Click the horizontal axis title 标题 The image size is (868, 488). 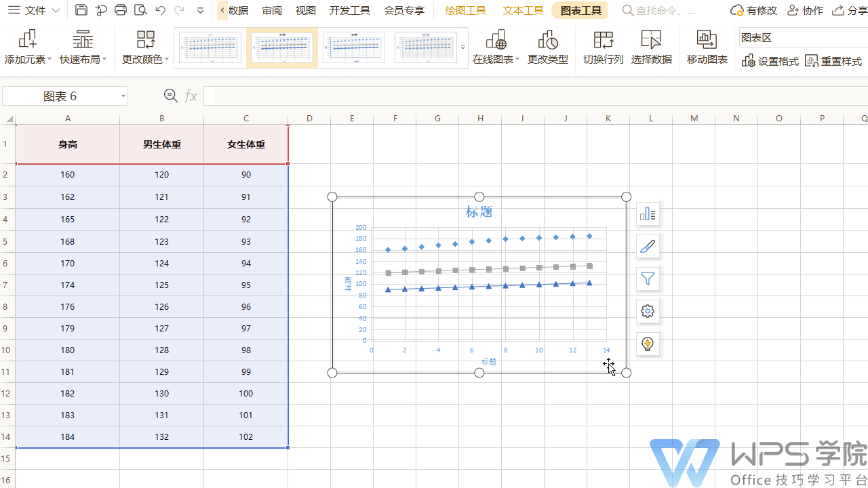[x=489, y=362]
